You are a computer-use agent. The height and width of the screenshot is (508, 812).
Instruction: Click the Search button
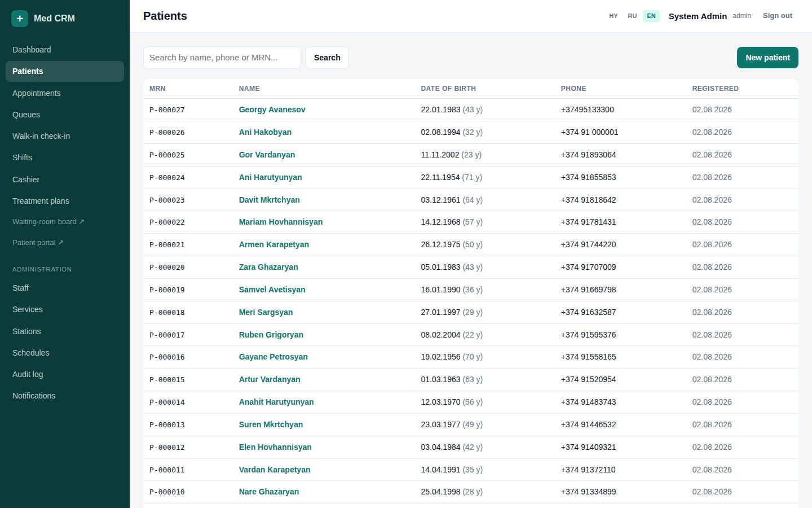(327, 58)
